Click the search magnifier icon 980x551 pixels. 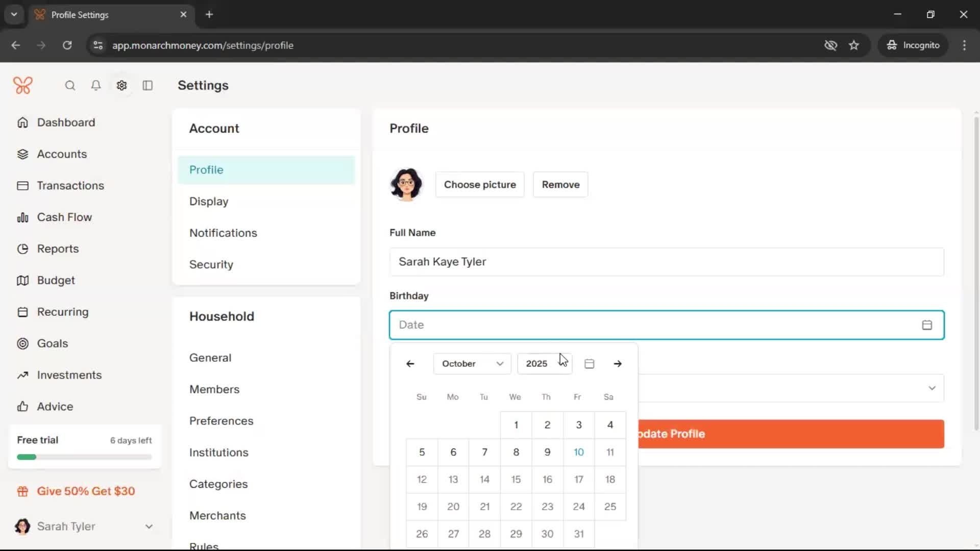pyautogui.click(x=70, y=85)
